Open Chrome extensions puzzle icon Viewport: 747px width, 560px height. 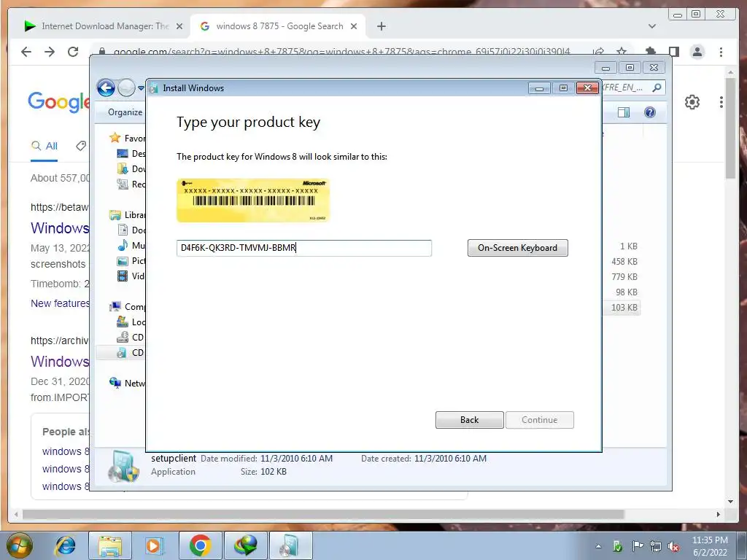click(x=650, y=52)
